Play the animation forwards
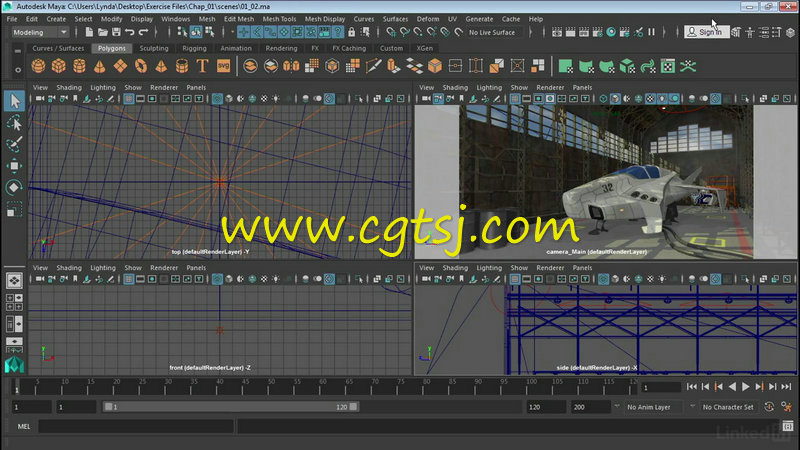800x450 pixels. 746,387
